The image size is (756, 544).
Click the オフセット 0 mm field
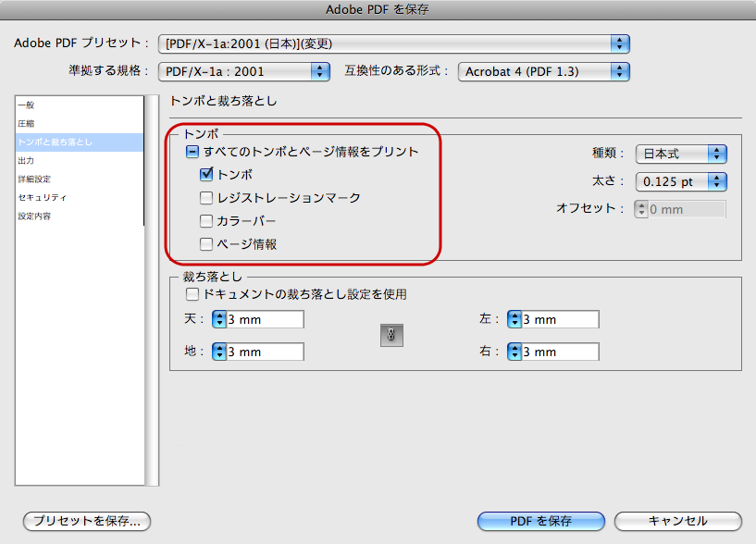pos(687,209)
